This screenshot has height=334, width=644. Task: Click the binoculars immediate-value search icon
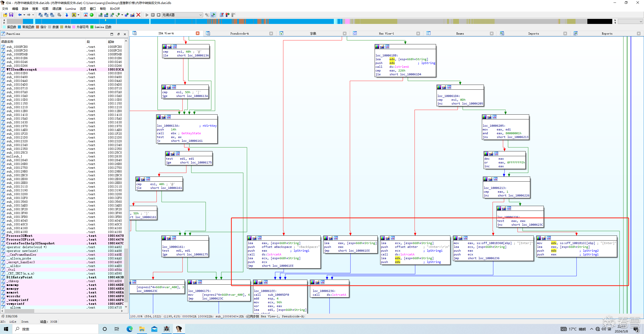click(x=40, y=15)
